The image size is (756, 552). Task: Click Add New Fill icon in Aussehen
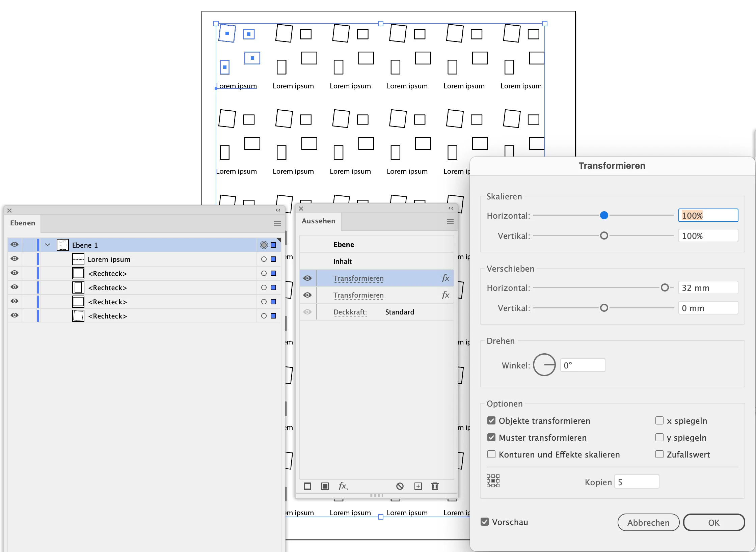[x=325, y=486]
